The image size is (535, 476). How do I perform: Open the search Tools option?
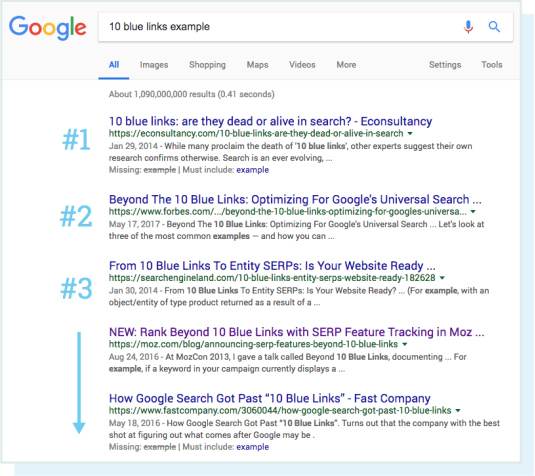(492, 65)
